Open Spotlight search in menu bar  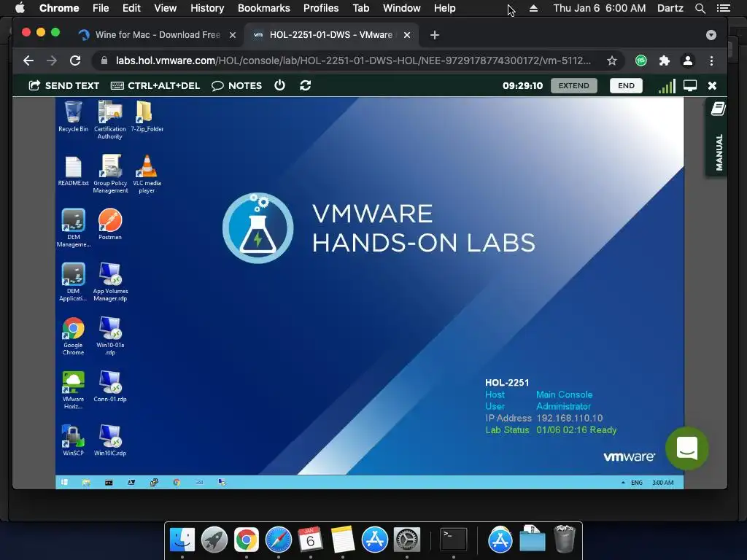(700, 8)
